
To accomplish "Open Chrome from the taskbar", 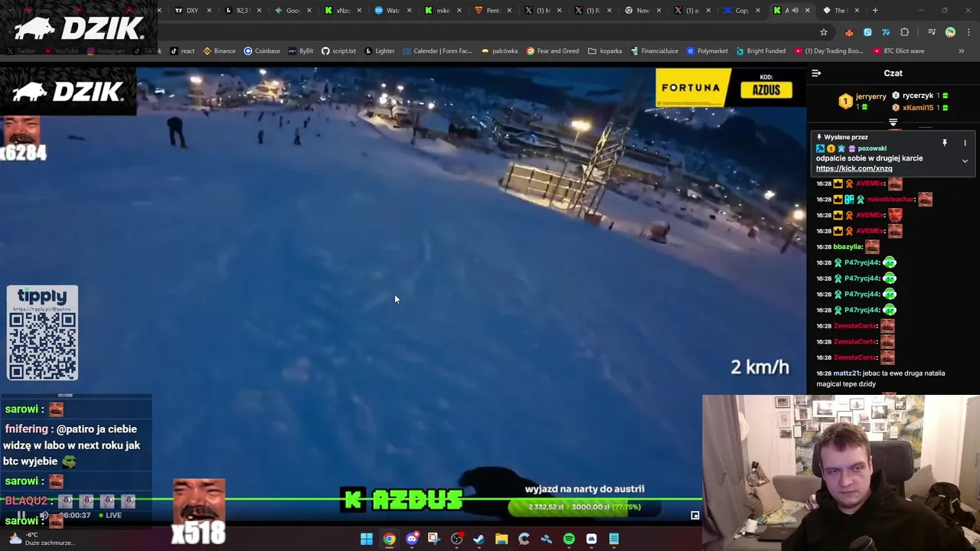I will click(x=390, y=539).
